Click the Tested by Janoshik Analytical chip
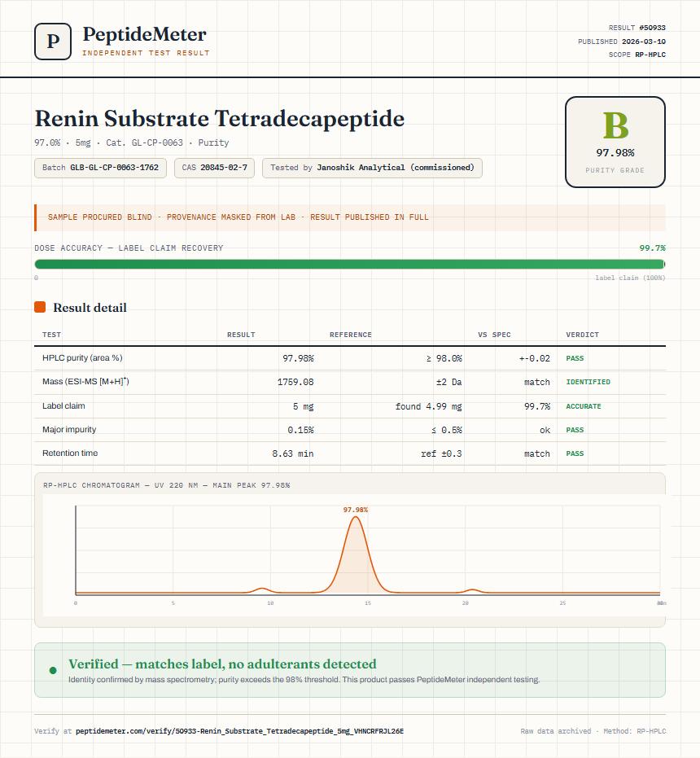 372,168
